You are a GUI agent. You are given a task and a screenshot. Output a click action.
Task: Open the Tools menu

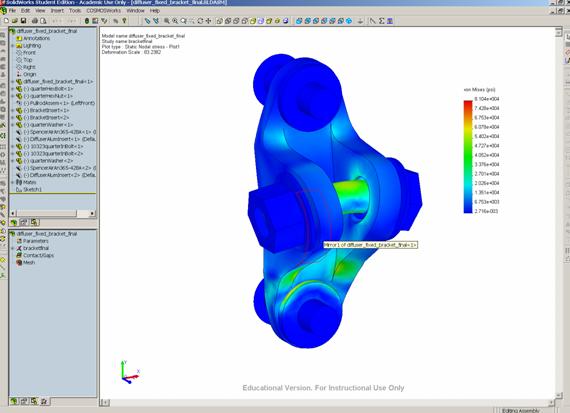pyautogui.click(x=75, y=11)
